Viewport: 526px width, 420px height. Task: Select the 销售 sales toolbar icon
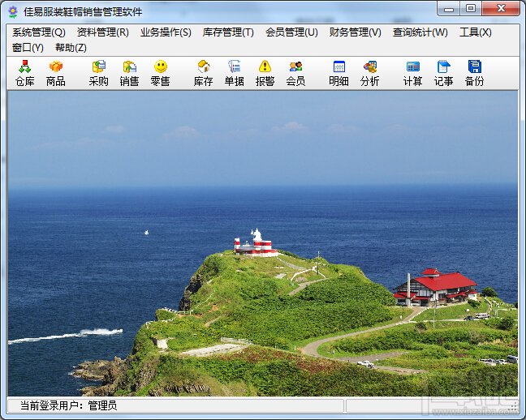point(130,74)
